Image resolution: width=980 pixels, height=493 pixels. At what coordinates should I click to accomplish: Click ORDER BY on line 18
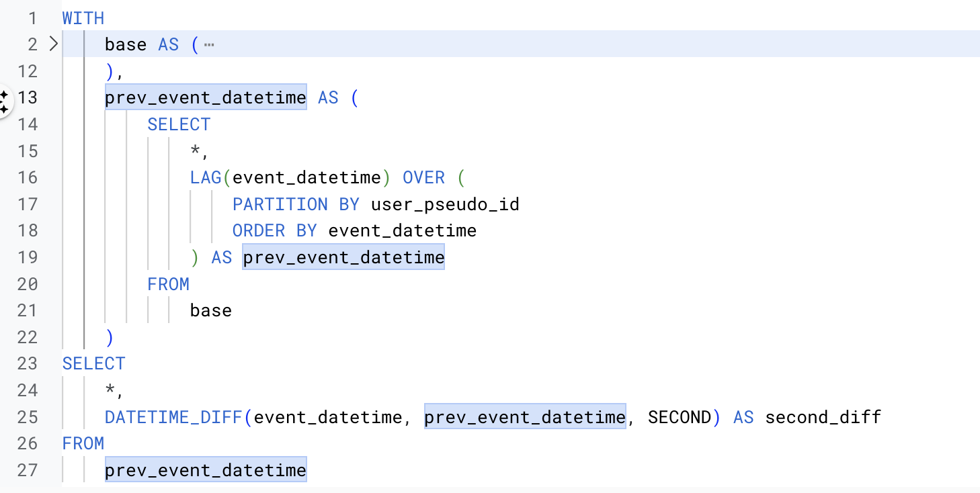275,230
